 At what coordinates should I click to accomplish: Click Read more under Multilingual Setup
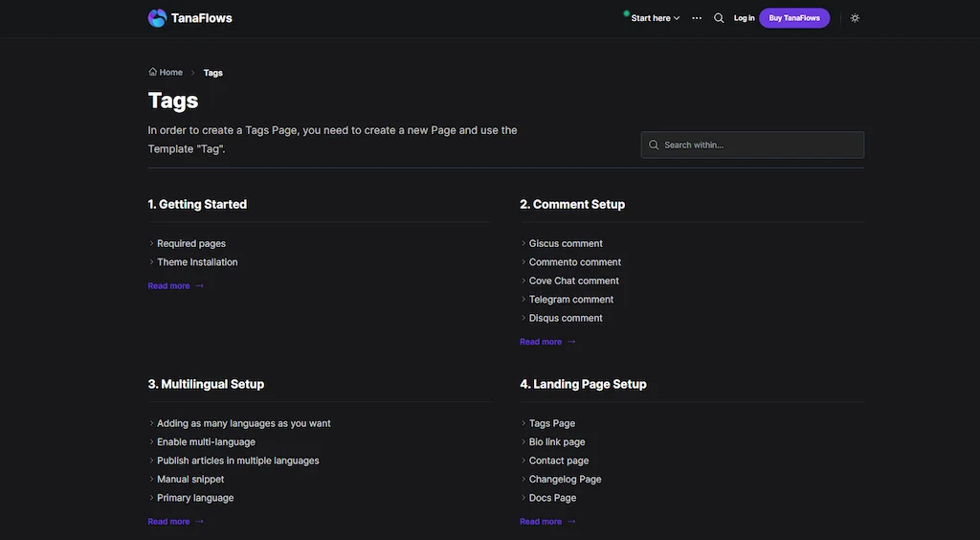(x=176, y=521)
